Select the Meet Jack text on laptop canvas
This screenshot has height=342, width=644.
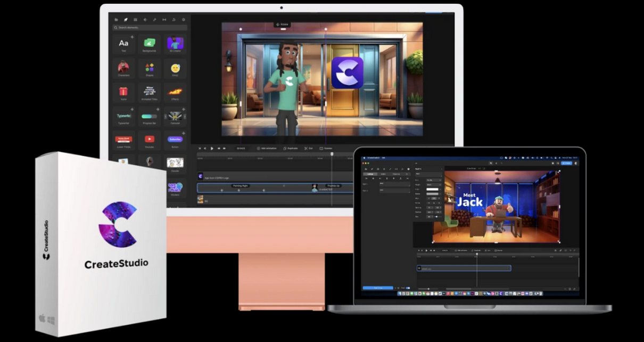coord(470,199)
